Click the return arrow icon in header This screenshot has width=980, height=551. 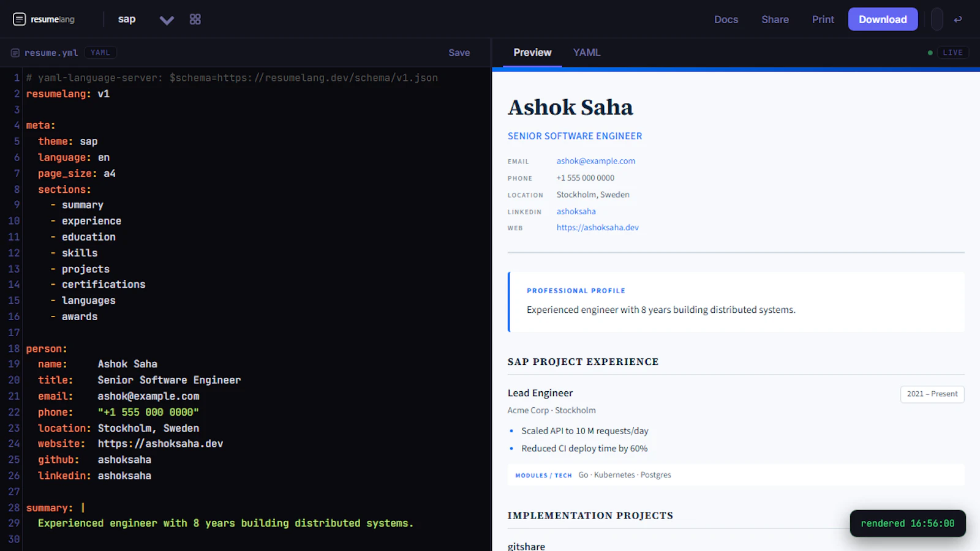point(958,20)
